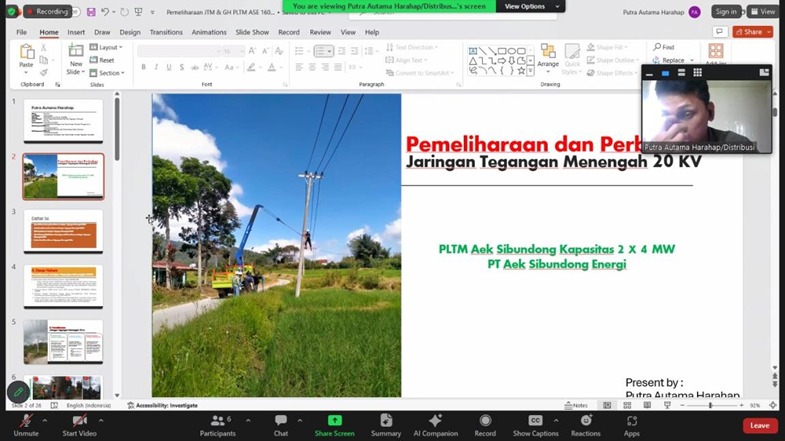This screenshot has height=441, width=785.
Task: Click the Bullets list icon
Action: coord(299,51)
